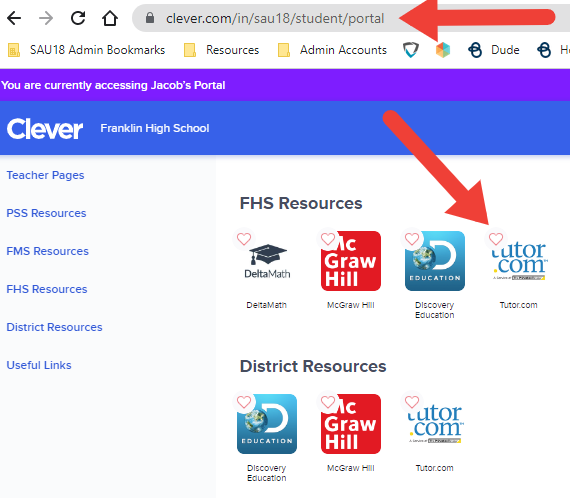
Task: Select the clever.com address bar URL
Action: pyautogui.click(x=275, y=18)
